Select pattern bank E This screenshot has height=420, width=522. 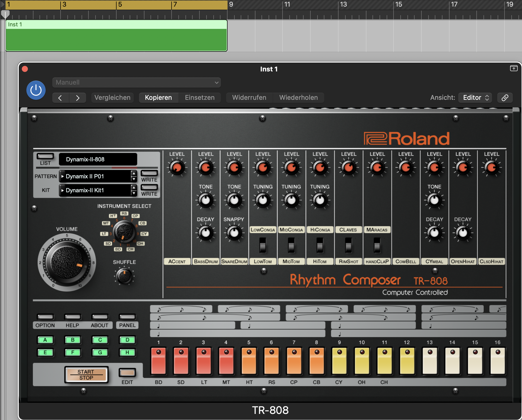(45, 352)
